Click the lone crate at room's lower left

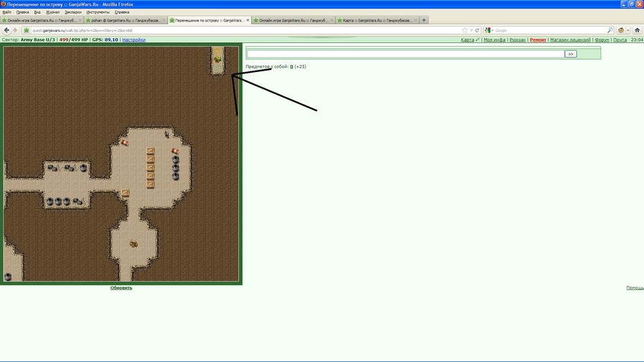point(125,192)
